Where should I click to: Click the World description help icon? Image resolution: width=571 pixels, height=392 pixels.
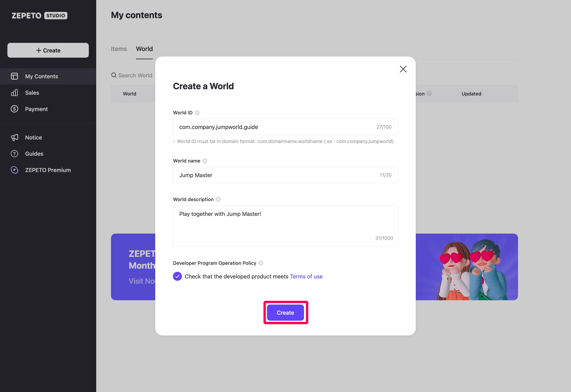tap(218, 199)
